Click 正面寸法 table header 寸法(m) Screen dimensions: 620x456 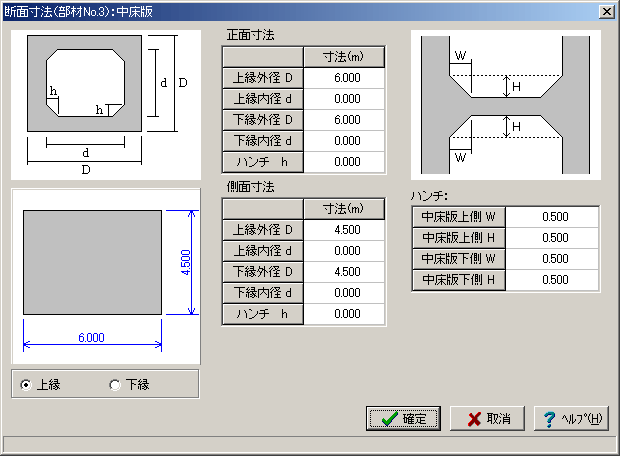[x=344, y=57]
